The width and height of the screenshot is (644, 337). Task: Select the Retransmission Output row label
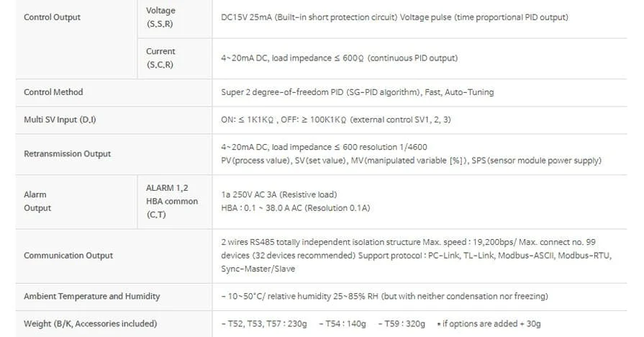click(x=68, y=153)
